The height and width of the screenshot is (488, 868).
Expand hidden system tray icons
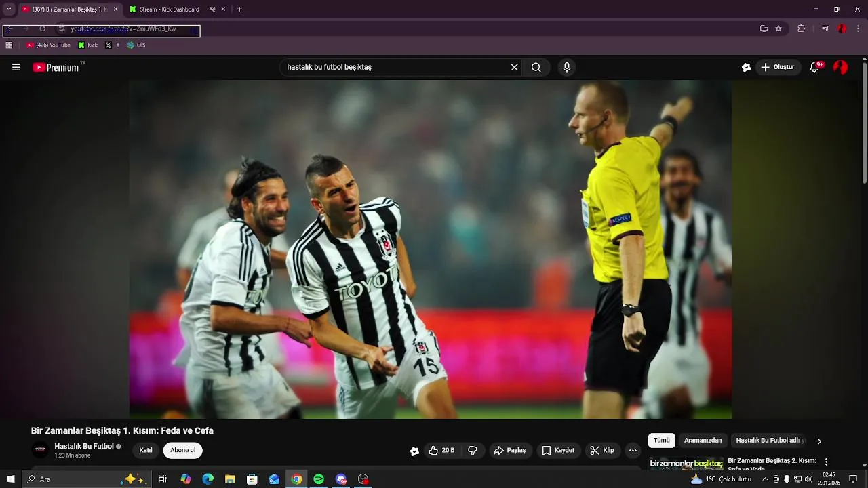[x=765, y=479]
